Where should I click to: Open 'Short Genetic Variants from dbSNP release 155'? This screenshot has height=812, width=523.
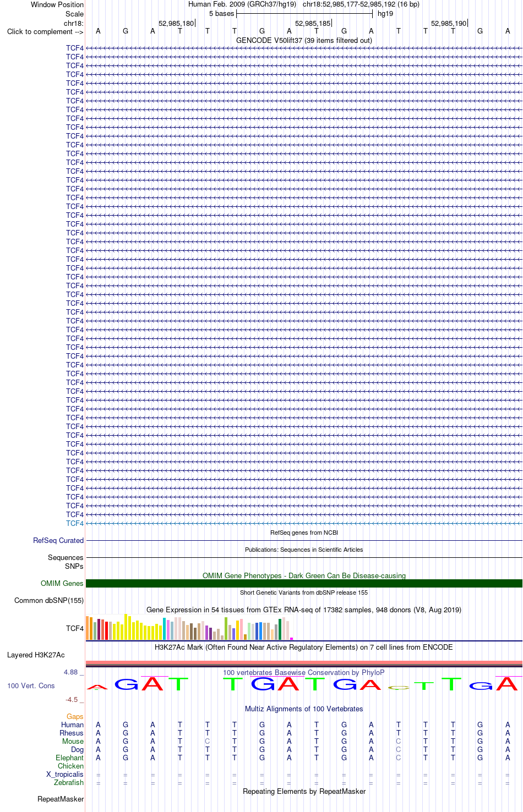click(304, 592)
